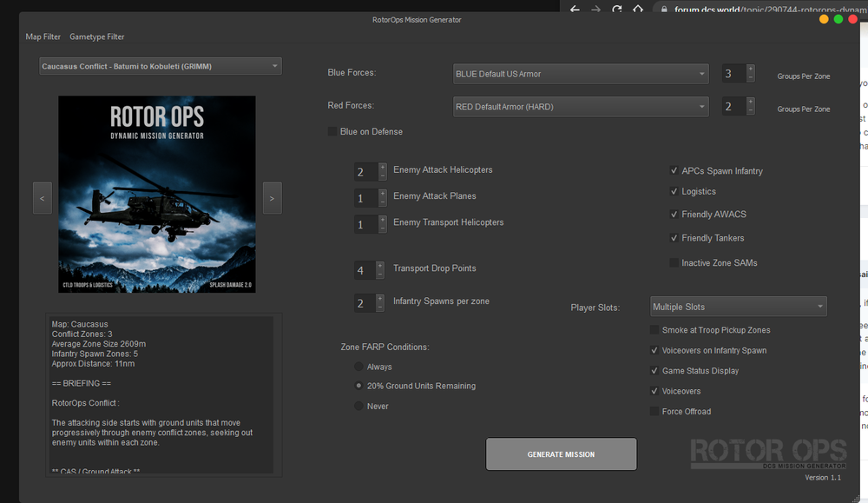
Task: Reload the page in the browser window
Action: point(616,9)
